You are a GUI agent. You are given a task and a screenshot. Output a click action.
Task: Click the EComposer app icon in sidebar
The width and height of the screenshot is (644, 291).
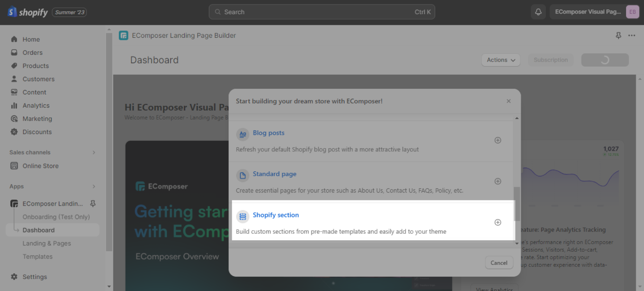pos(14,204)
